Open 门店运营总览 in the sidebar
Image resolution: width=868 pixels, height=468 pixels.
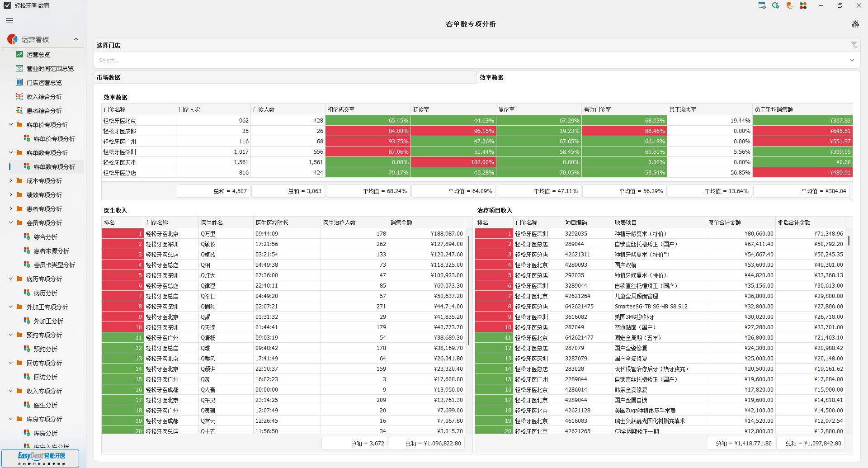[x=44, y=83]
